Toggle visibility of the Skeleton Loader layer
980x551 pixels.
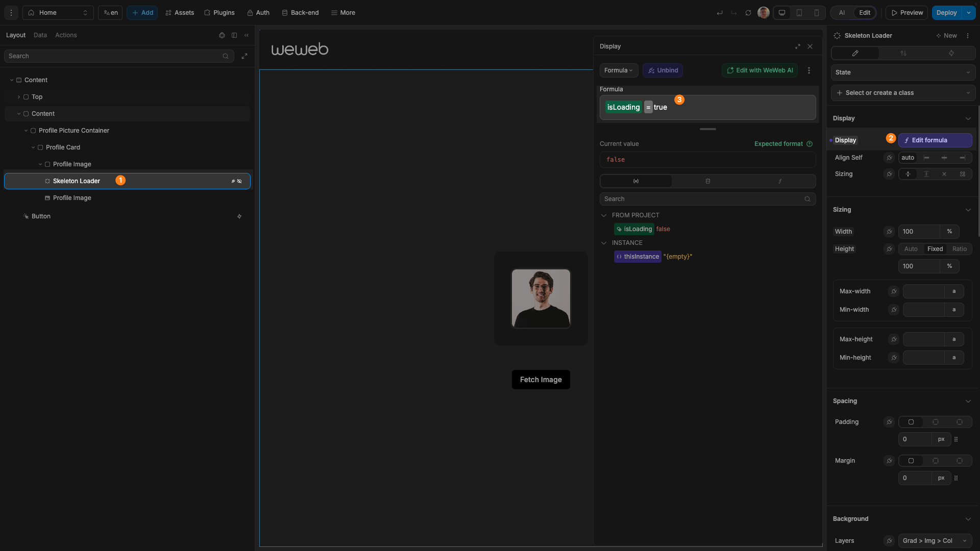point(239,181)
